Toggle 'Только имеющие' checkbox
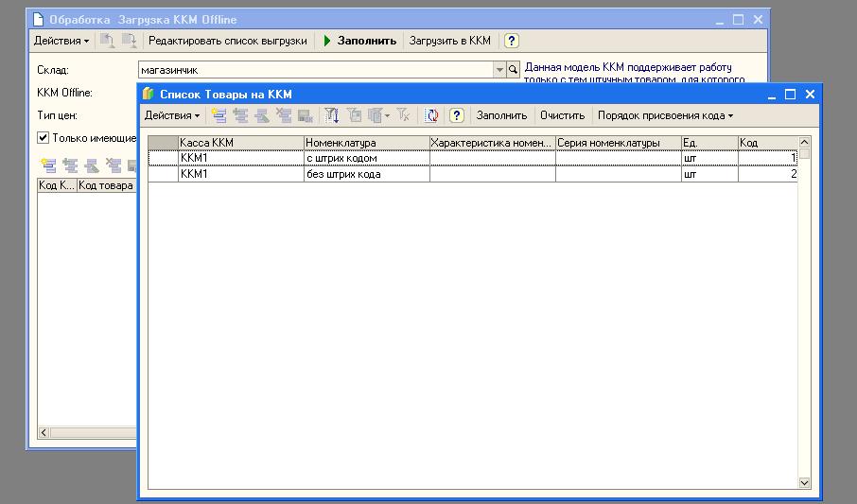This screenshot has width=857, height=504. point(44,138)
